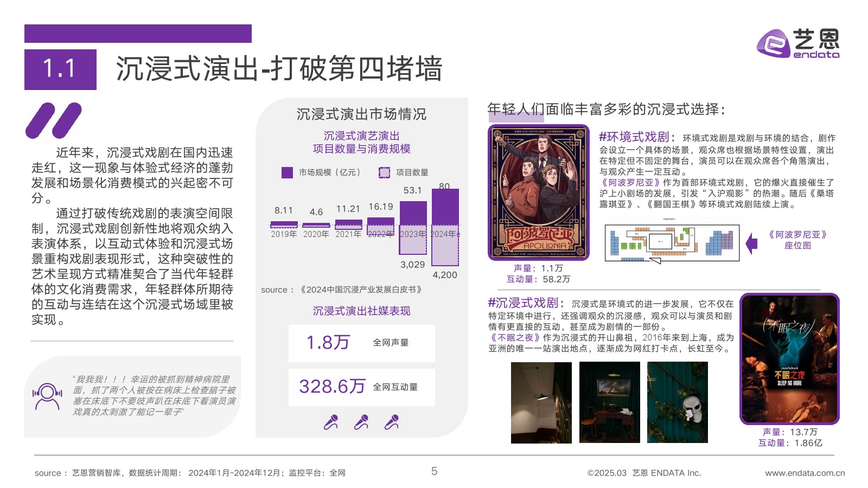
Task: Click the first microphone icon
Action: point(331,422)
